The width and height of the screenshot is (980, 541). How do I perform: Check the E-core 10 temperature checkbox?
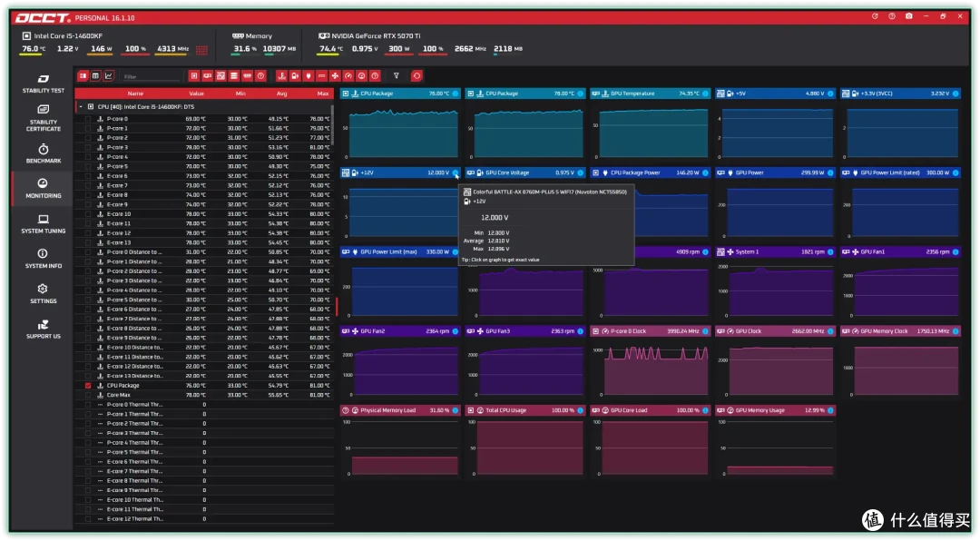[x=88, y=214]
